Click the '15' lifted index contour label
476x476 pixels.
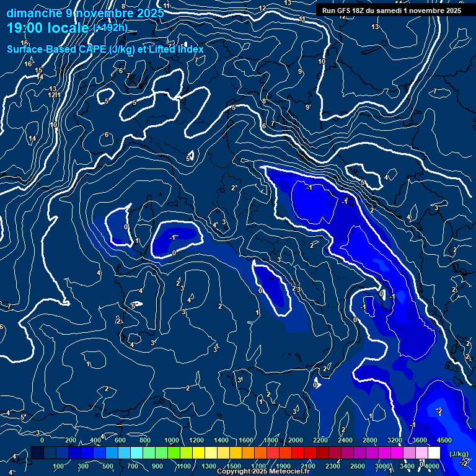[38, 70]
